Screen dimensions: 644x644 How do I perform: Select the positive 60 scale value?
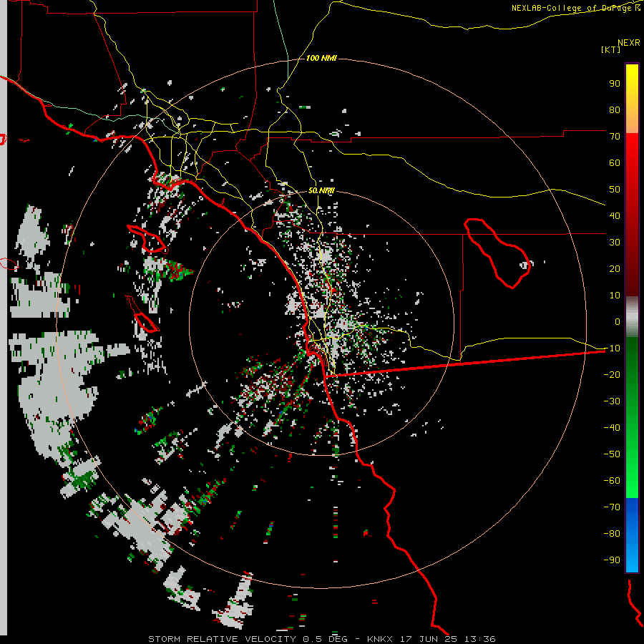click(615, 162)
